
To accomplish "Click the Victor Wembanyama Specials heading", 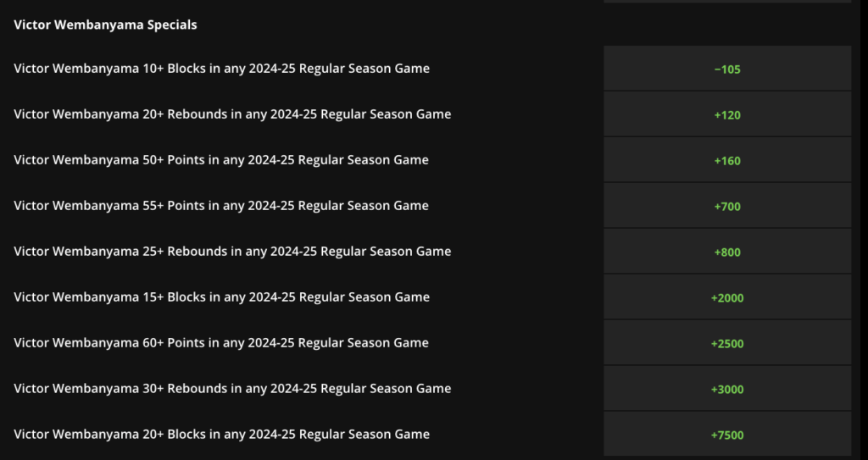I will 105,25.
